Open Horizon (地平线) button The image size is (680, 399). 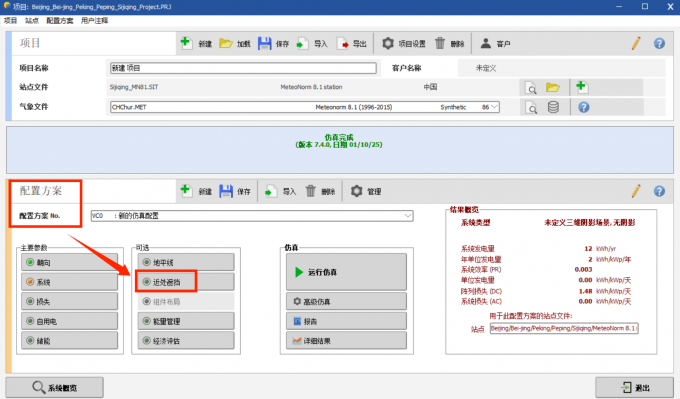point(186,262)
